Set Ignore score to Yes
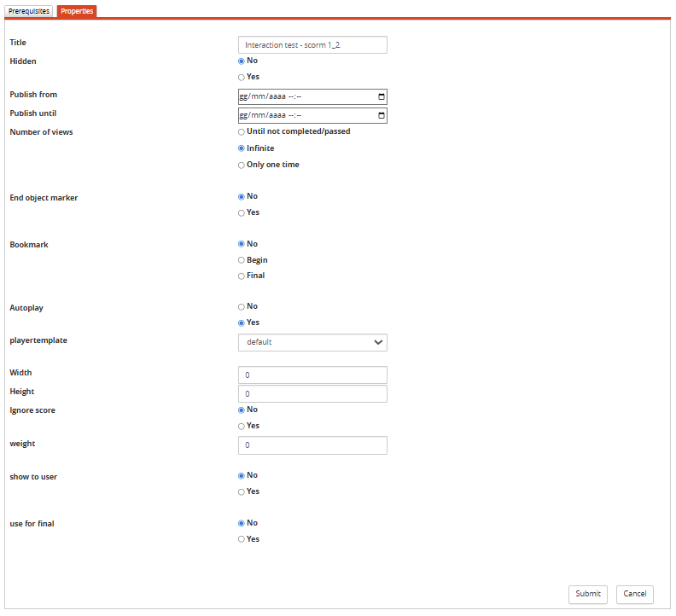 [x=242, y=427]
